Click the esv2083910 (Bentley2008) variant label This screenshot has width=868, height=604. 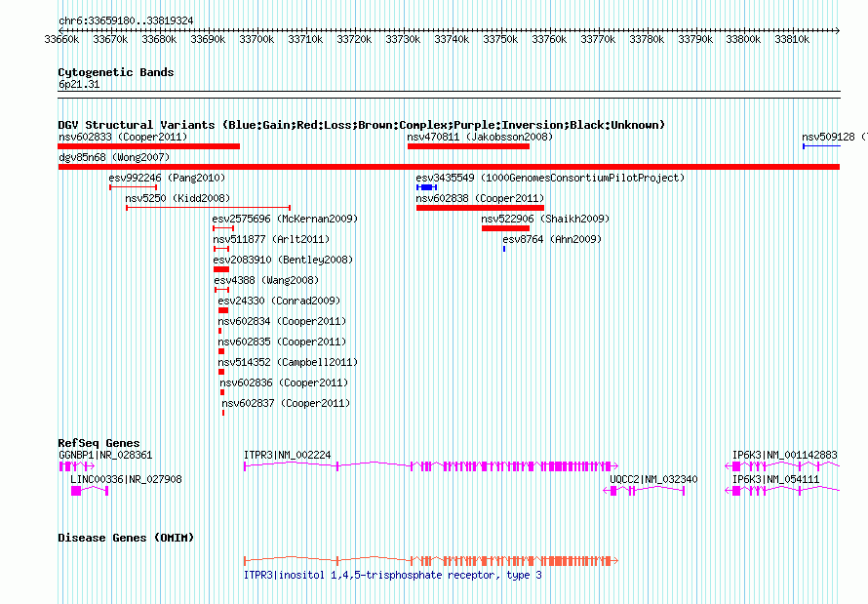point(283,260)
